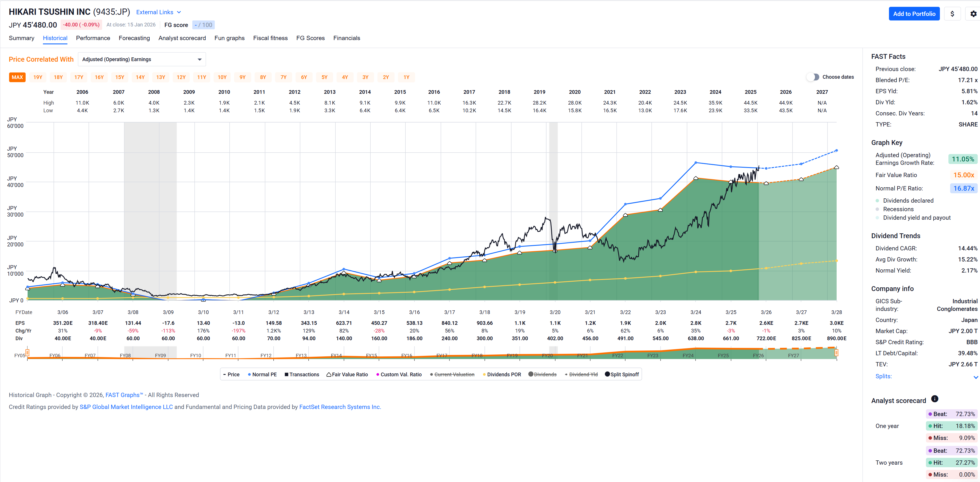This screenshot has height=482, width=980.
Task: Open the Adjusted (Operating) Earnings dropdown
Action: coord(141,59)
